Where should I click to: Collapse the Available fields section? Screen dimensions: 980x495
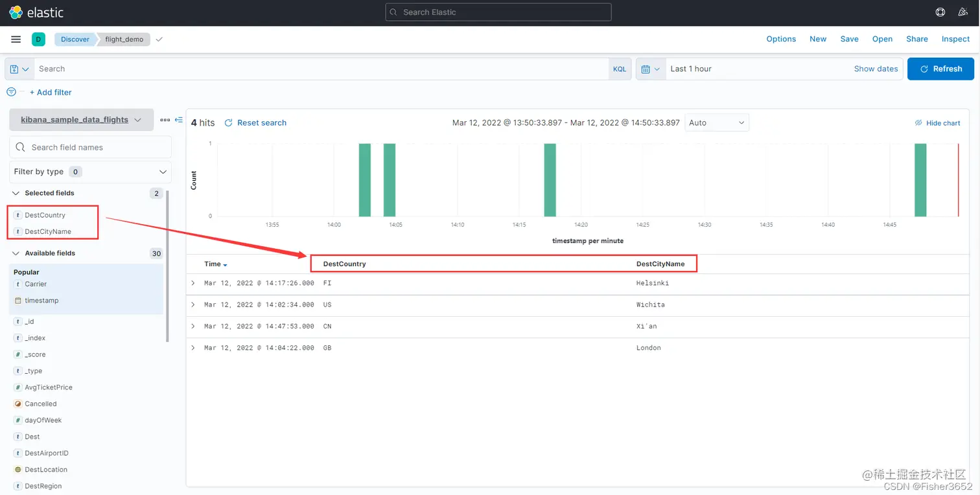(x=16, y=253)
